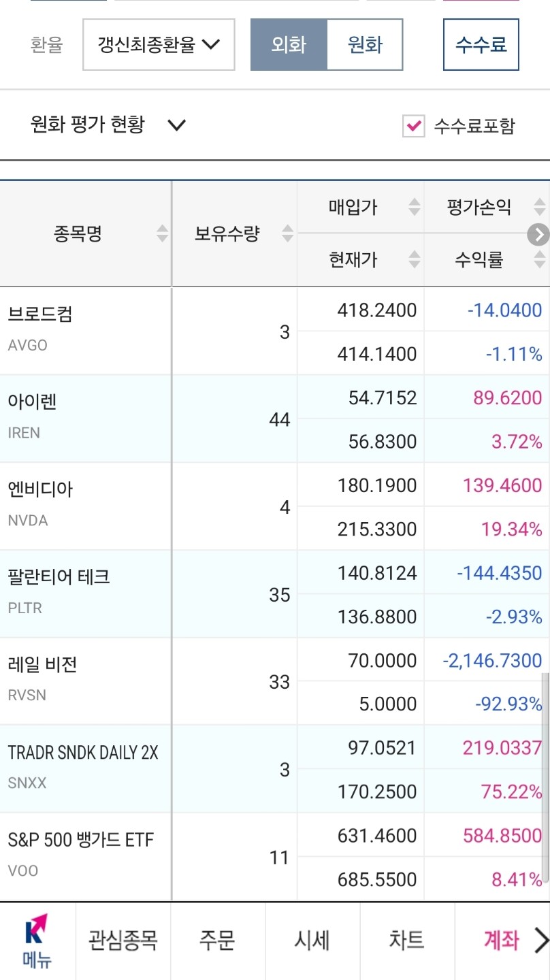
Task: Tap the VOO ticker label
Action: tap(23, 871)
